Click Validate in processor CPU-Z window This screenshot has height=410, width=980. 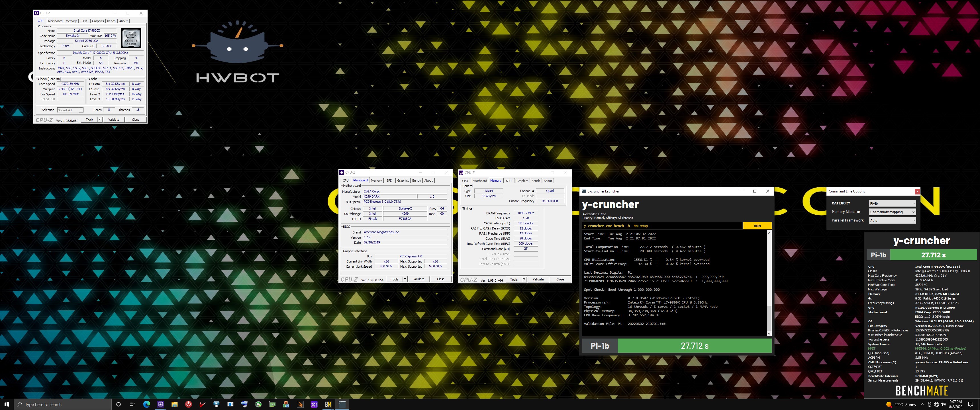tap(114, 119)
